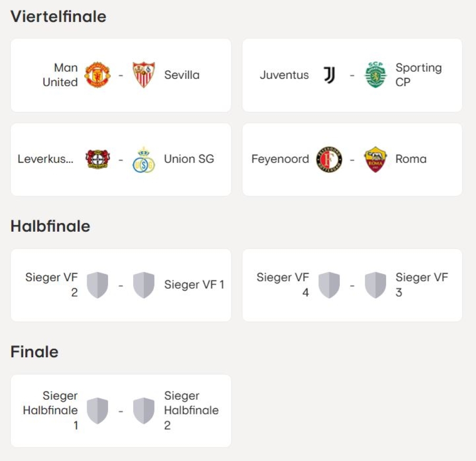Viewport: 476px width, 461px height.
Task: Select the Union SG team name
Action: (x=189, y=159)
